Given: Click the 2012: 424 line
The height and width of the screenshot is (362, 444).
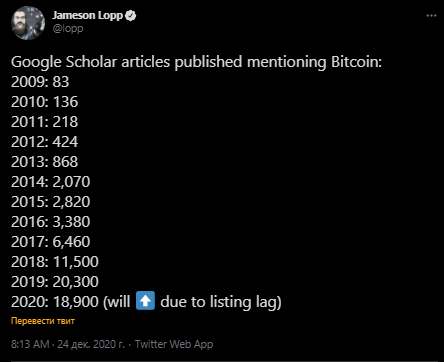Looking at the screenshot, I should click(x=45, y=142).
